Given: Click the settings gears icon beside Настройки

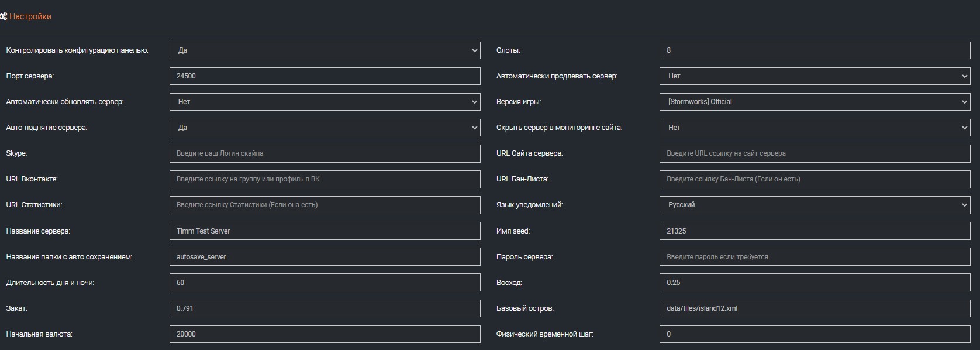Looking at the screenshot, I should (4, 16).
